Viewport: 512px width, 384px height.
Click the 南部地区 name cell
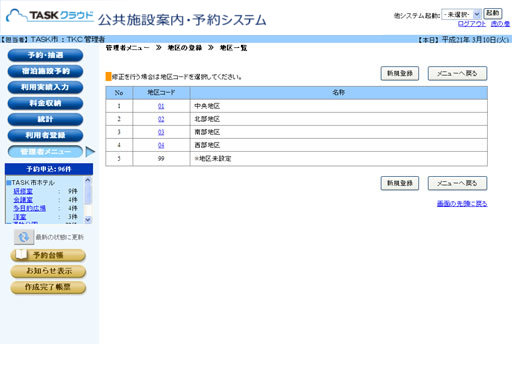tap(339, 132)
